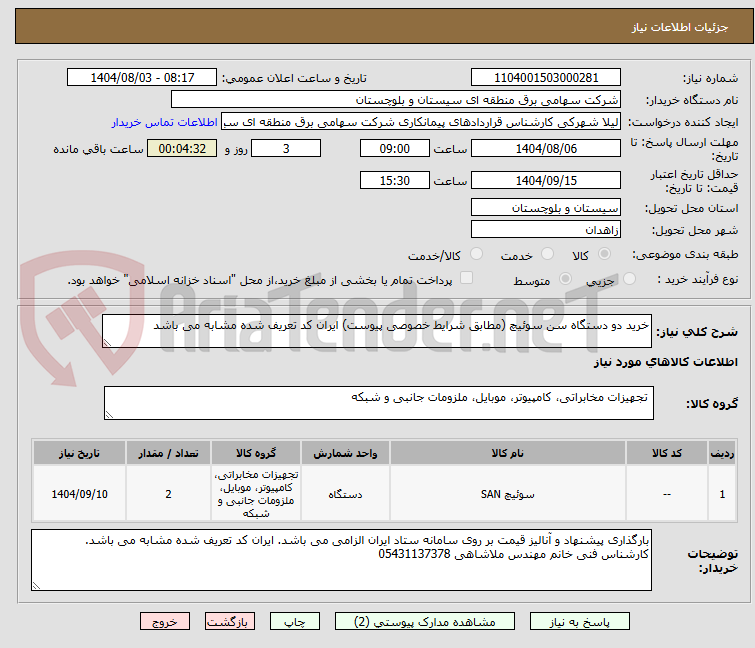755x648 pixels.
Task: Select the 'جزیی' purchase type radio
Action: pyautogui.click(x=629, y=279)
